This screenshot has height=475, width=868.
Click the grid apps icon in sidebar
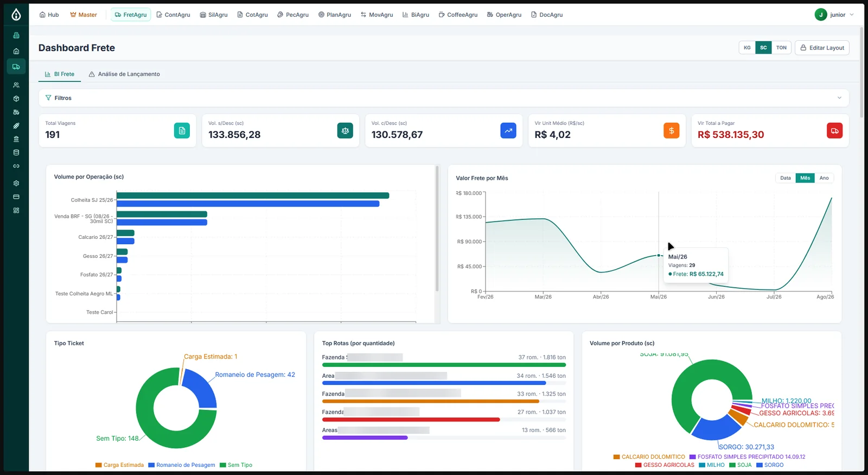click(x=16, y=210)
